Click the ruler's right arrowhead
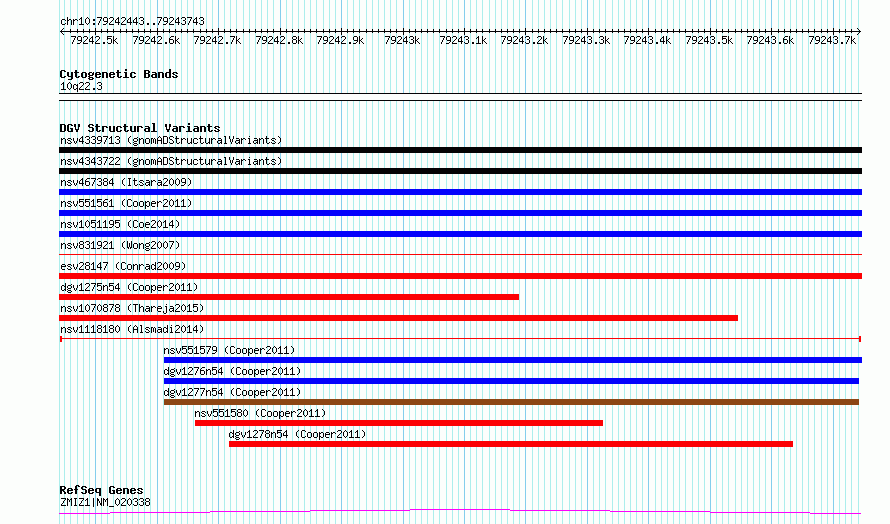 pyautogui.click(x=859, y=32)
